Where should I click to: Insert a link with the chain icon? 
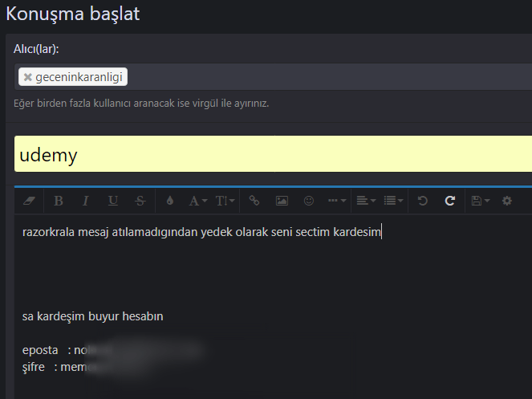tap(254, 201)
